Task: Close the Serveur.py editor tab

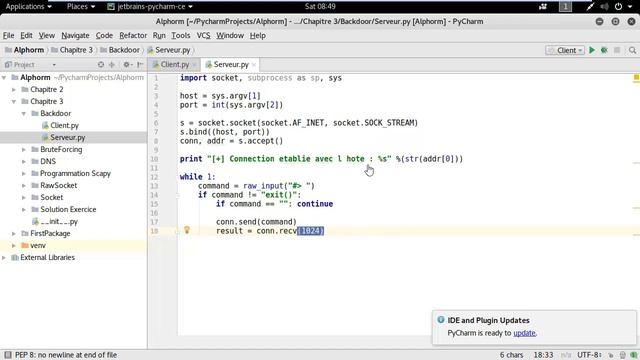Action: pyautogui.click(x=254, y=65)
